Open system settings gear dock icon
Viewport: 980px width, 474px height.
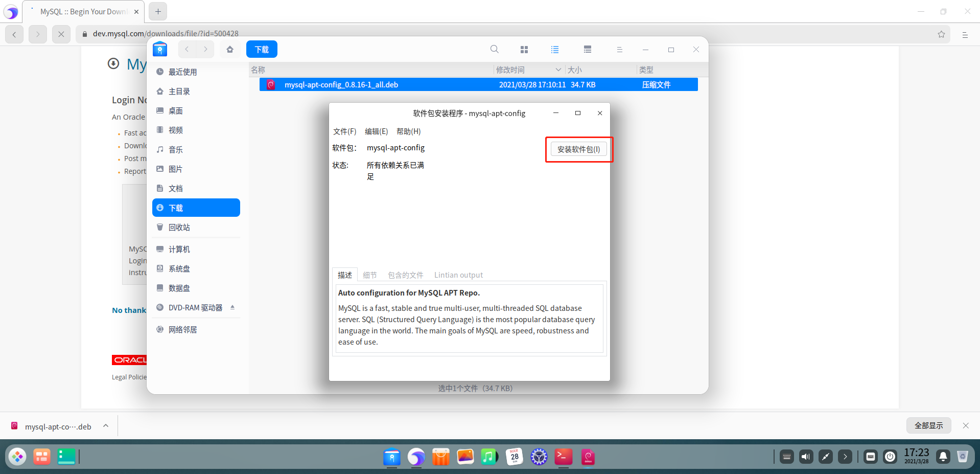click(539, 457)
